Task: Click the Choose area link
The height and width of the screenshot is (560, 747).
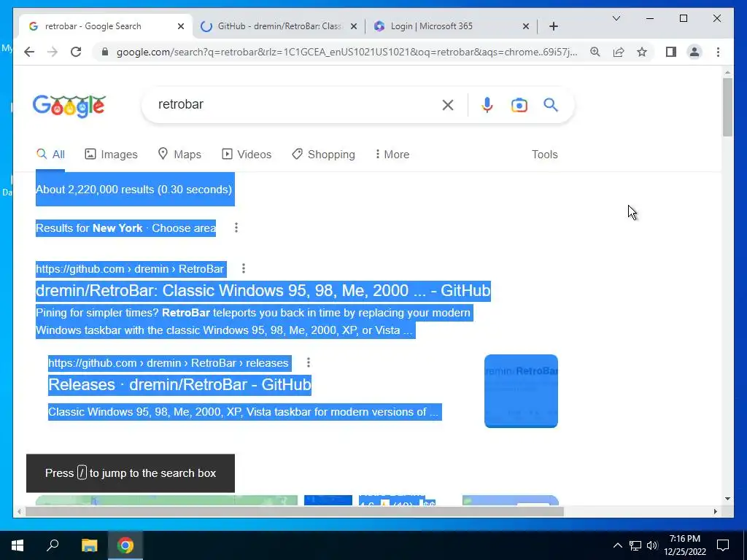Action: point(184,228)
